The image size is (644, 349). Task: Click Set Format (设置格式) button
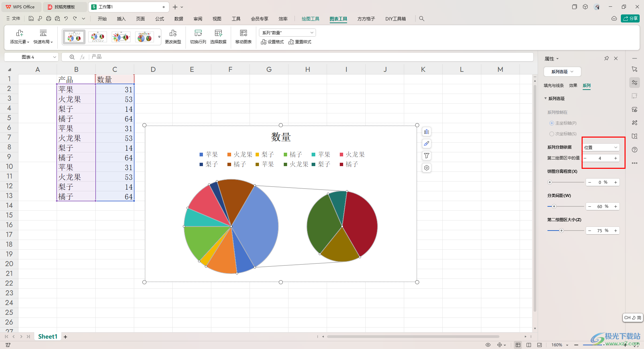(272, 42)
